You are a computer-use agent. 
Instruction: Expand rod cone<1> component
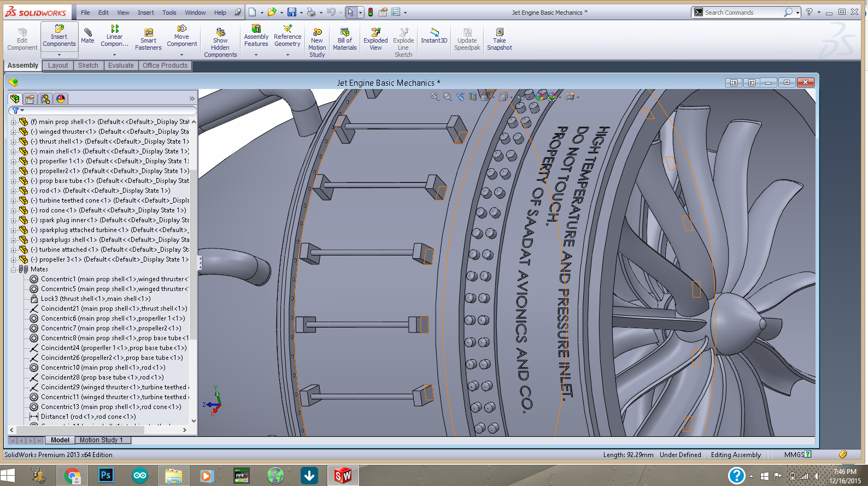14,210
